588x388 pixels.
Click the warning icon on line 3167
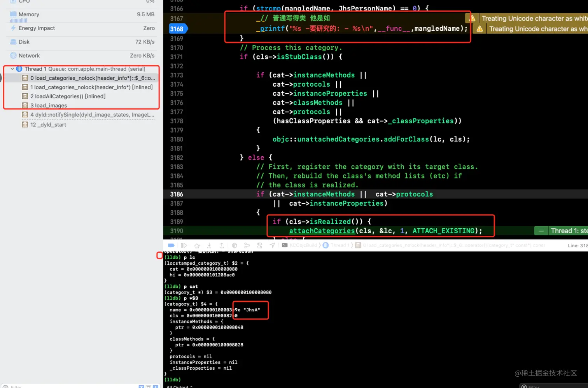(472, 18)
